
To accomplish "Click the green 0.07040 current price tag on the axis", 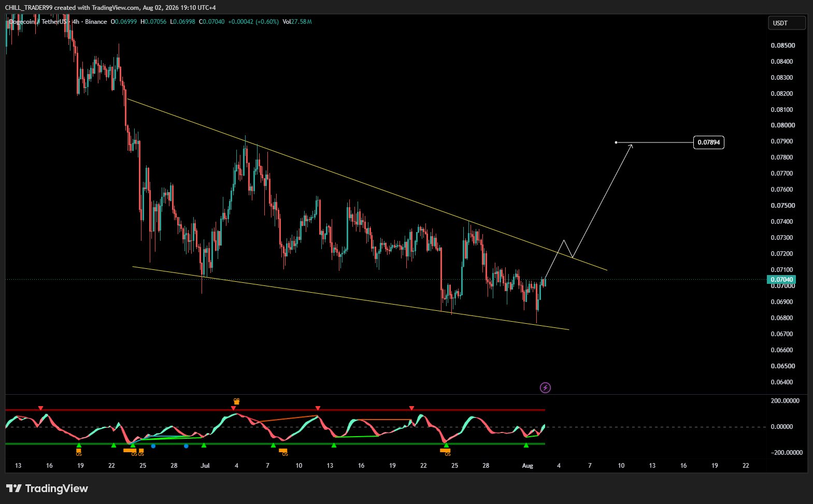I will (x=781, y=280).
